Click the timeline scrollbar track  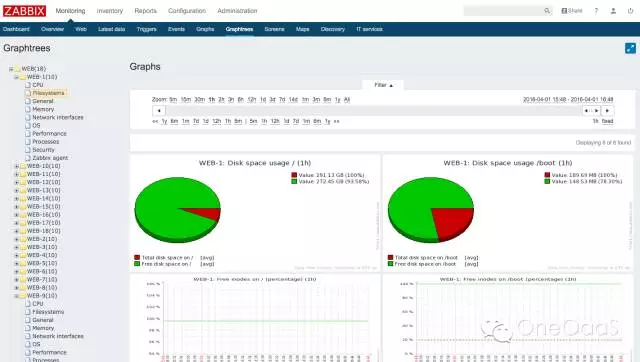pos(373,111)
